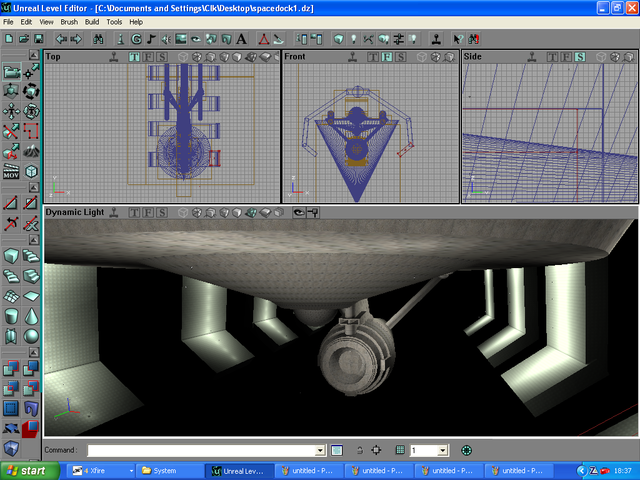Toggle the F view button in Front viewport

[386, 57]
